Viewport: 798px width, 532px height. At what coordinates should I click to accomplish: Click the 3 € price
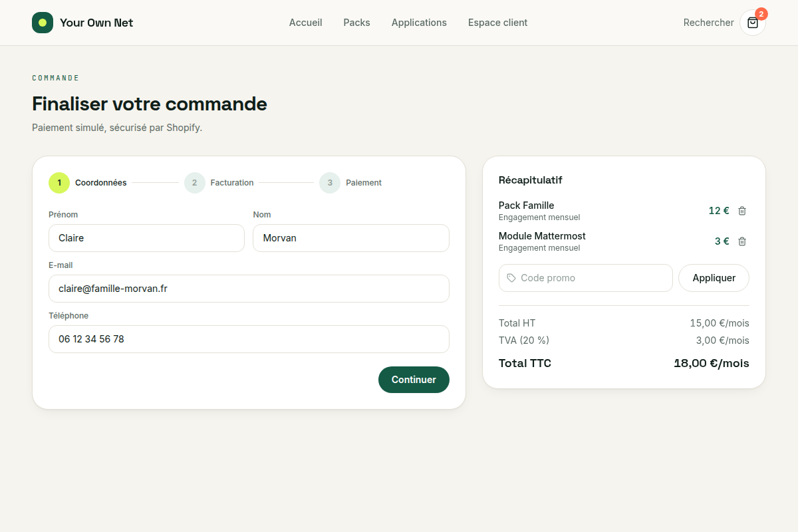pos(722,241)
